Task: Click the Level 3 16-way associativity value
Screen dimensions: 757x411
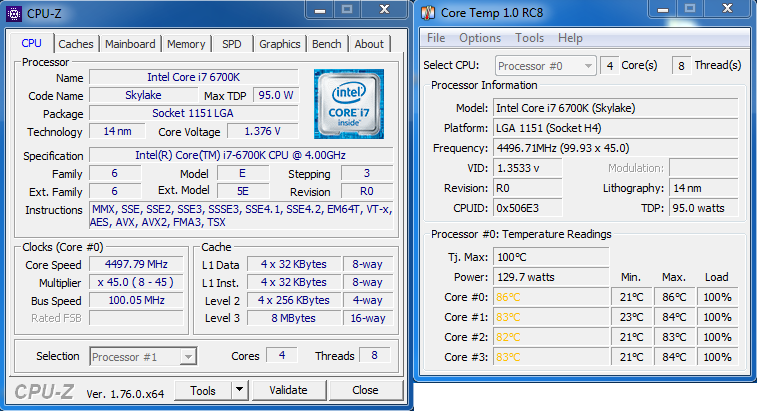Action: point(368,318)
